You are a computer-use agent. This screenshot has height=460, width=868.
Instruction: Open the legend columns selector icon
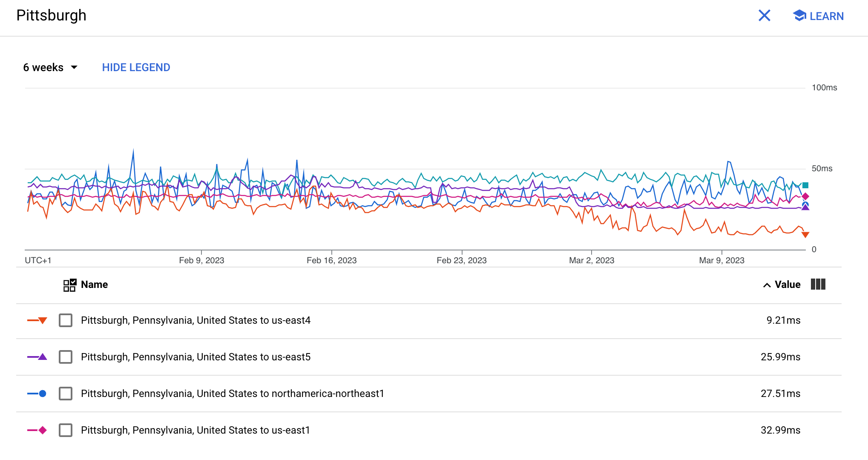[818, 285]
